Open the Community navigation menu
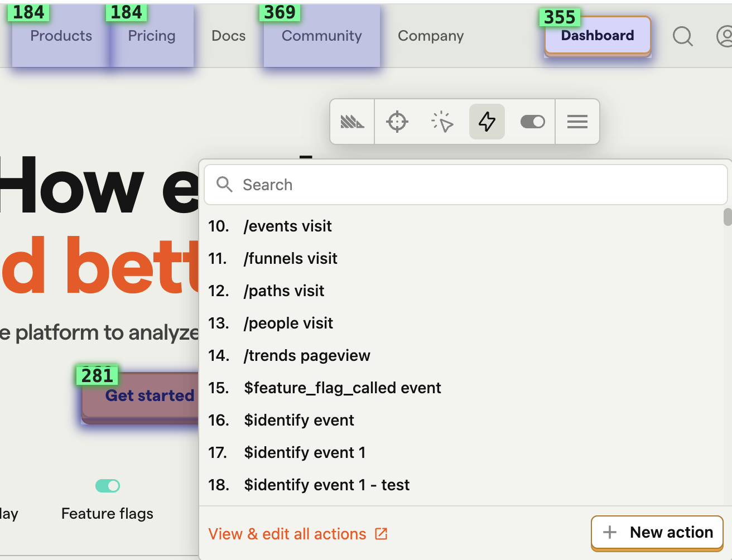This screenshot has width=732, height=560. click(321, 36)
